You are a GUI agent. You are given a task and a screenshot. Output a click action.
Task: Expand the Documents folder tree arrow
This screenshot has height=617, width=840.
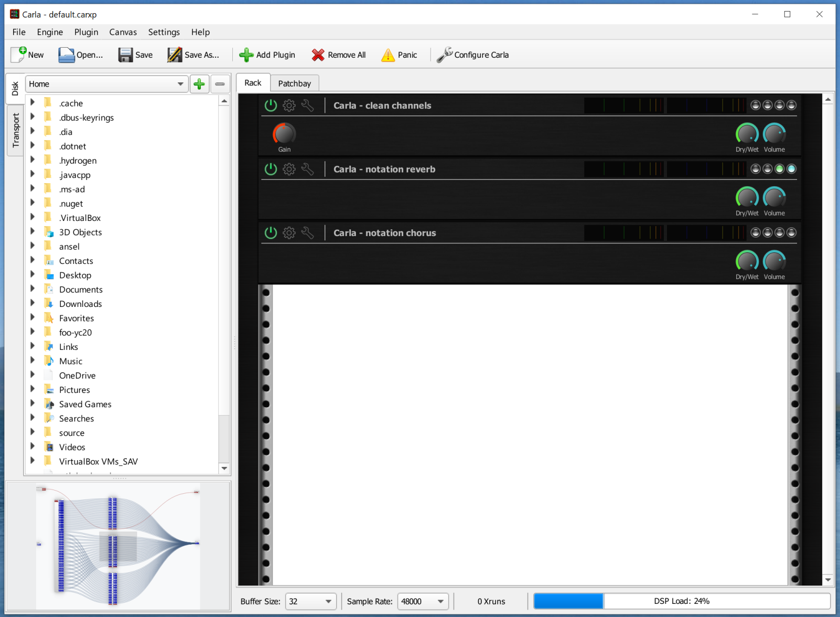click(33, 289)
